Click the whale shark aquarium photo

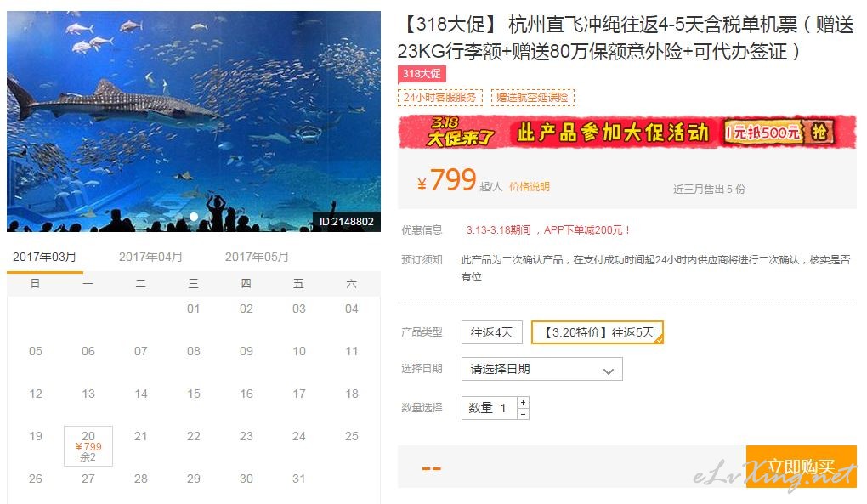click(194, 122)
